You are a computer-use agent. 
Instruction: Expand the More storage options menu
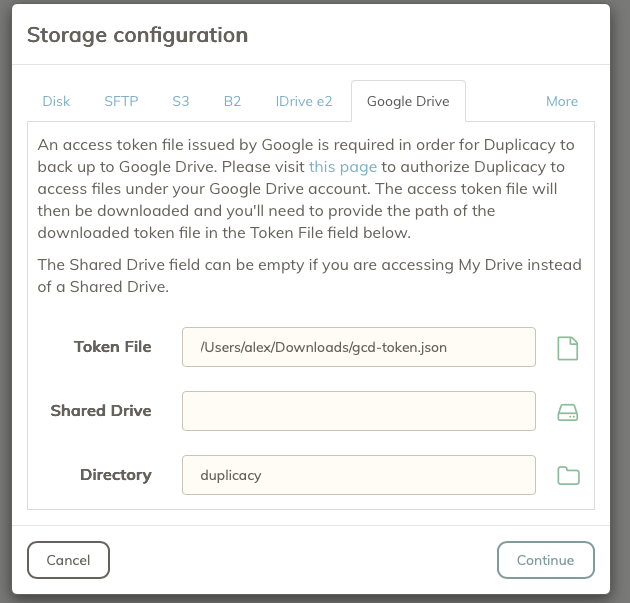point(561,101)
